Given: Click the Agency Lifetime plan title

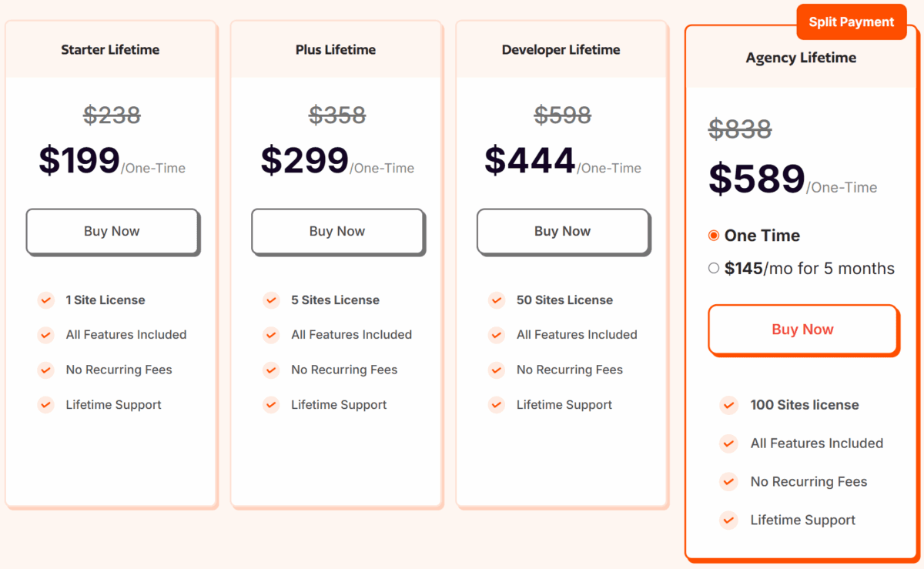Looking at the screenshot, I should [801, 58].
